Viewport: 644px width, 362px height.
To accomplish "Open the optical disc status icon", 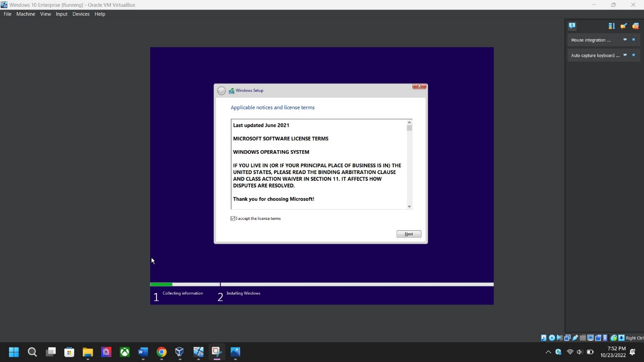I will pyautogui.click(x=552, y=338).
